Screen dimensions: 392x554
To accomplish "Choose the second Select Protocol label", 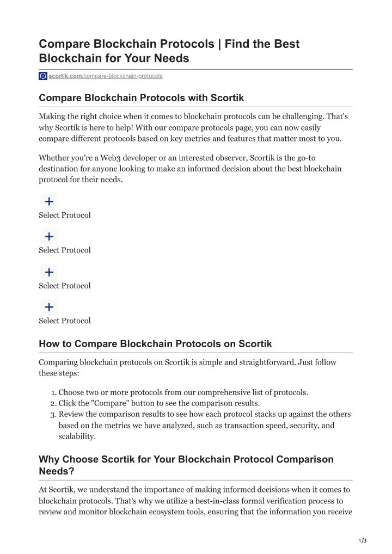I will point(65,250).
